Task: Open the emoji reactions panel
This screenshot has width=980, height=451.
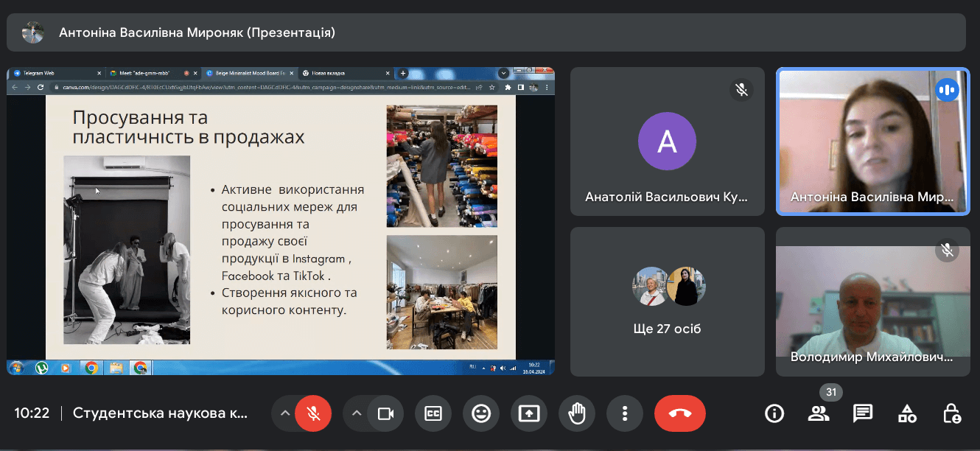Action: (481, 413)
